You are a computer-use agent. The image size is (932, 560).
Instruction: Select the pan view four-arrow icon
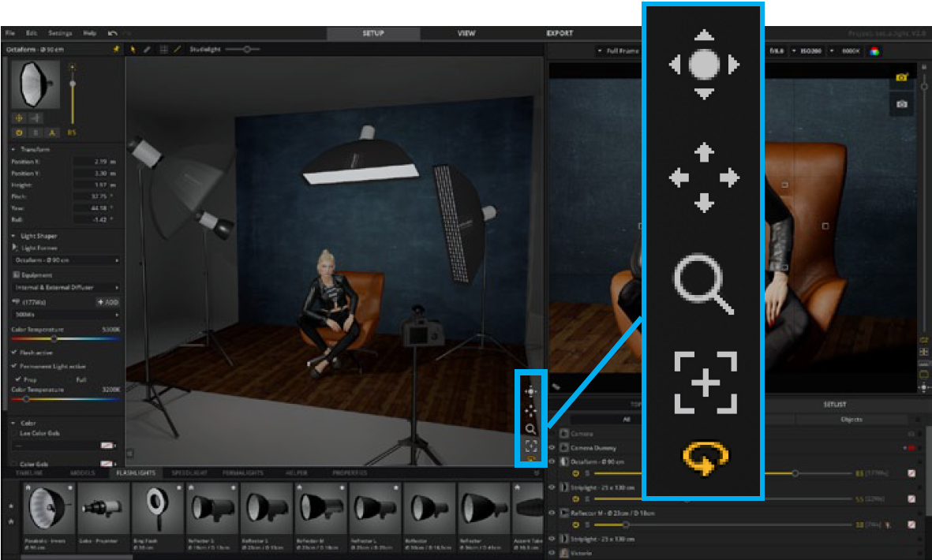[530, 410]
